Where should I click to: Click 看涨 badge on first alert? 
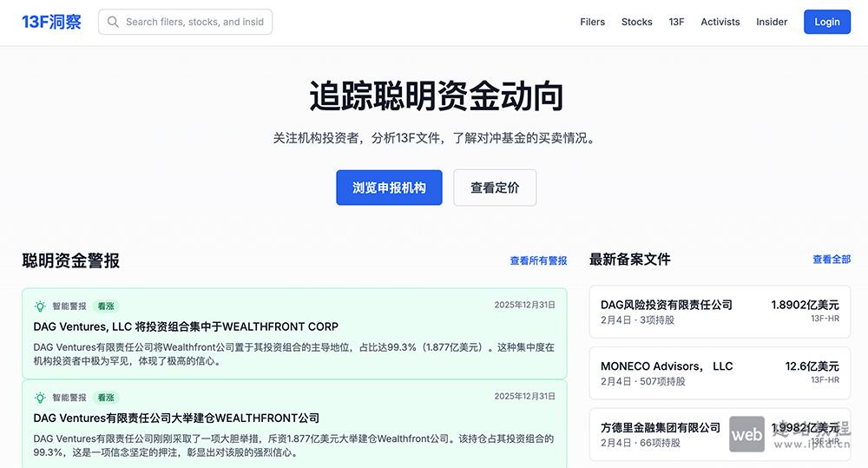(x=105, y=306)
